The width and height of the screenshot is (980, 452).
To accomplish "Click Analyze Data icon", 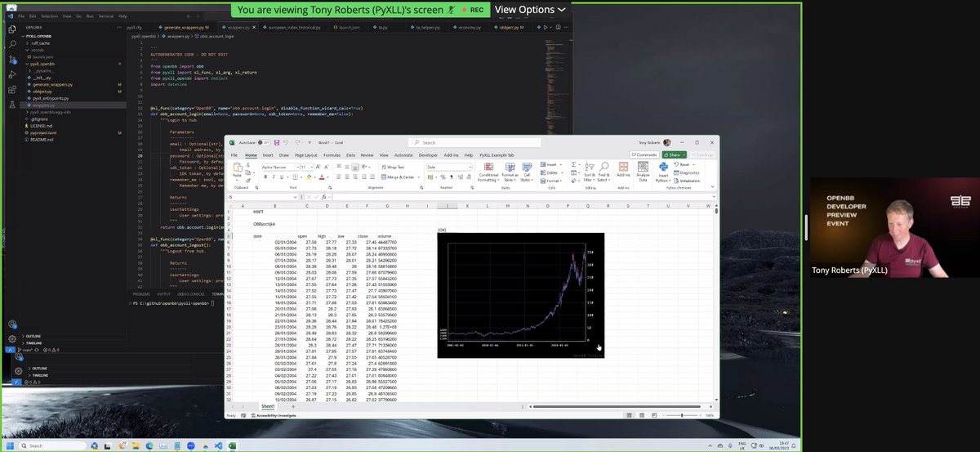I will 643,171.
